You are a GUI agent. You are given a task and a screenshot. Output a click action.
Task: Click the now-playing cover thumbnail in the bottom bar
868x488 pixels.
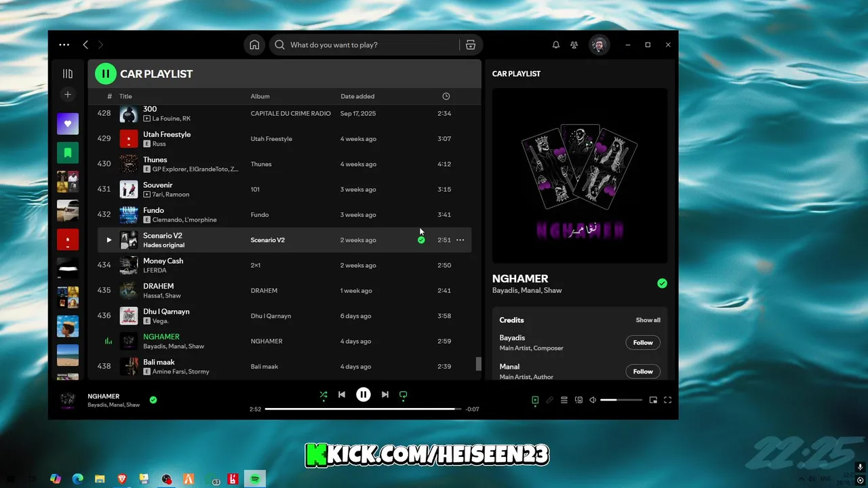(x=68, y=400)
